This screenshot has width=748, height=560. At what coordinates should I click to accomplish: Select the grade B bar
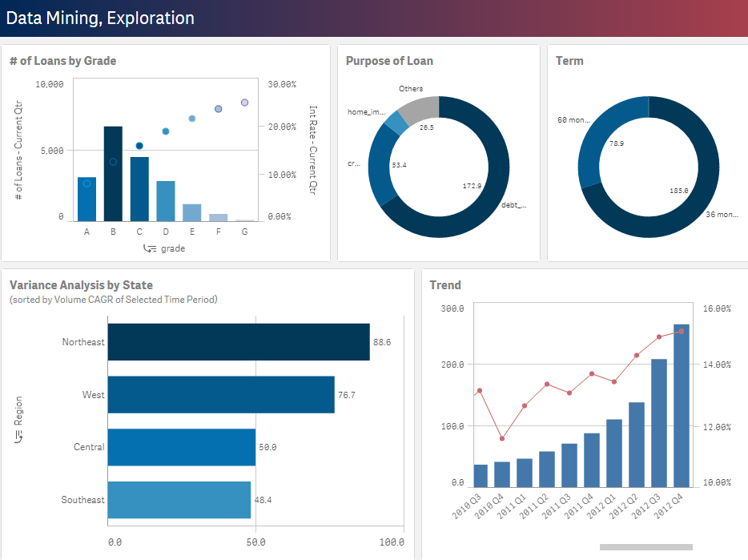pos(113,174)
